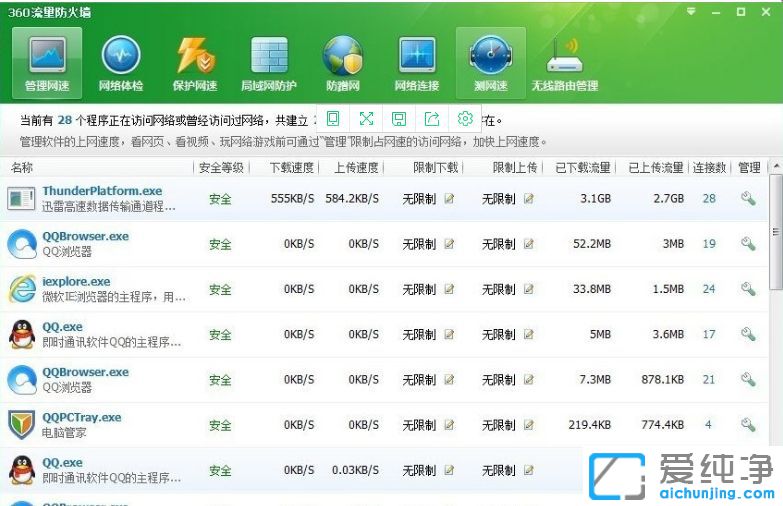The image size is (783, 506).
Task: Sort by 连接数 column header
Action: coord(709,168)
